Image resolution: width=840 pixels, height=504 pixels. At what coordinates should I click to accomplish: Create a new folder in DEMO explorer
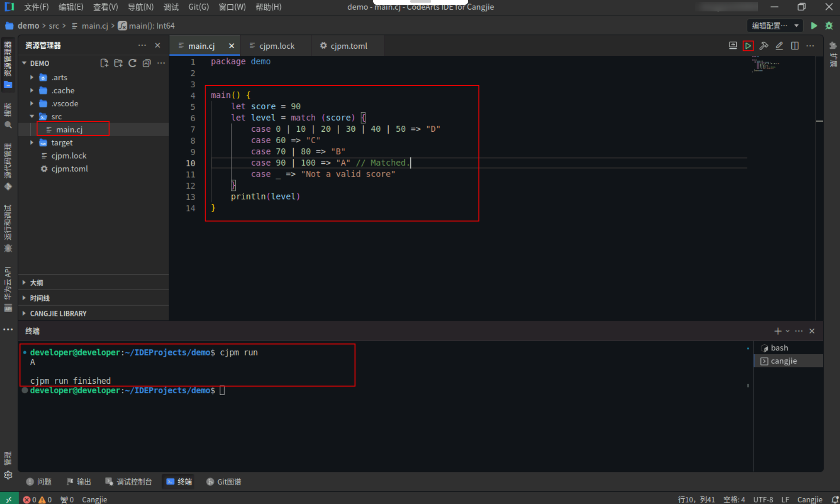coord(118,63)
